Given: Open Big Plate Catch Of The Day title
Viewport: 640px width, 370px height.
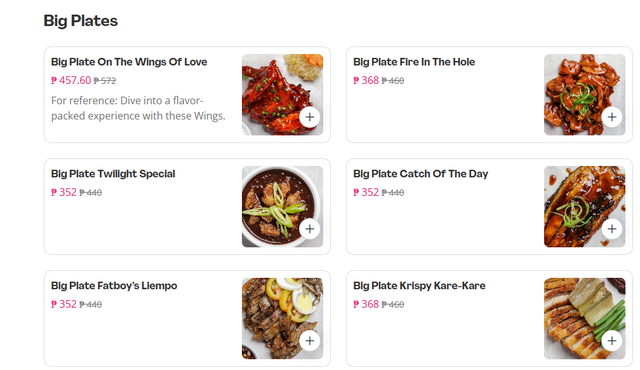Looking at the screenshot, I should click(x=420, y=174).
